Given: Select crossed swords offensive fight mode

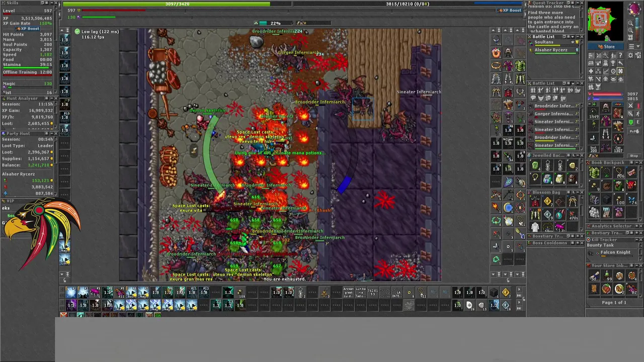Looking at the screenshot, I should (x=630, y=106).
